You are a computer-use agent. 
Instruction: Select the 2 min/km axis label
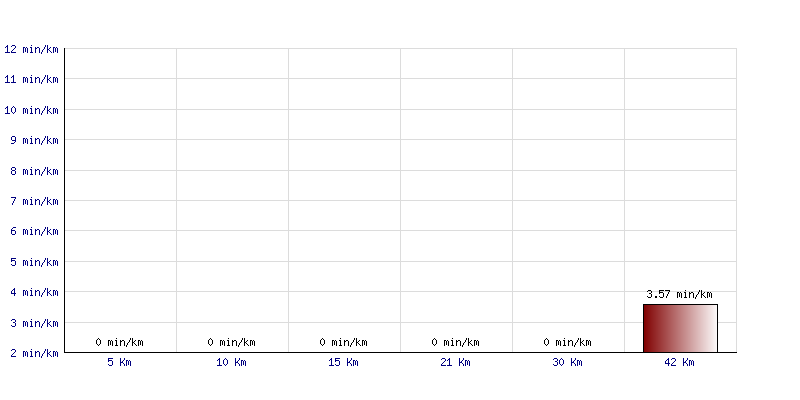coord(34,353)
